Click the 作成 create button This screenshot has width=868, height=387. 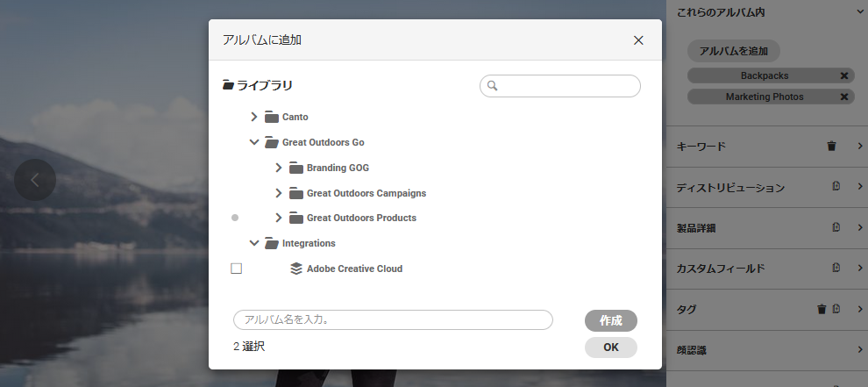tap(610, 320)
